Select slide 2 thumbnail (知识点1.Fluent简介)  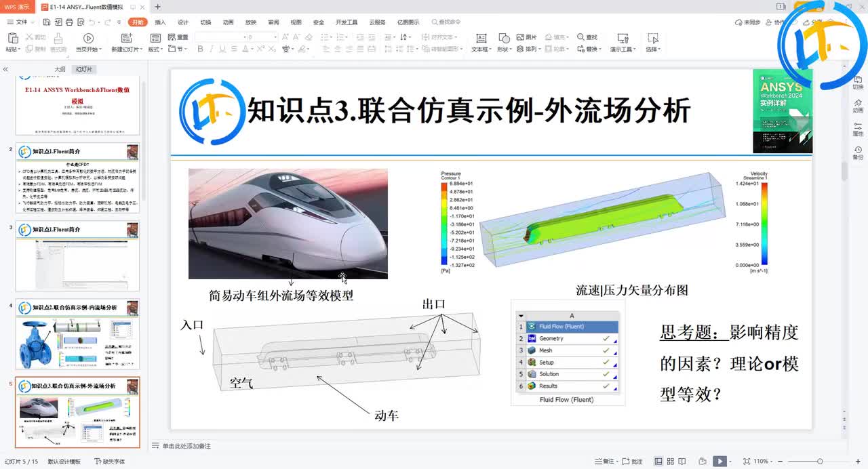pos(77,178)
